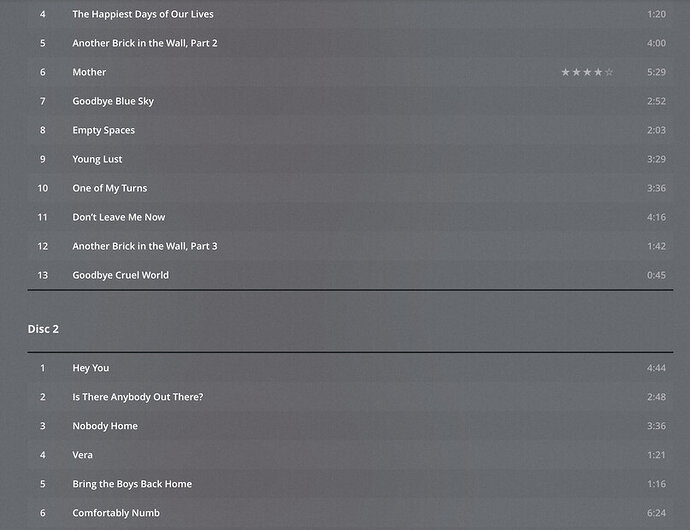Click Is There Anybody Out There?
Image resolution: width=690 pixels, height=530 pixels.
coord(137,397)
